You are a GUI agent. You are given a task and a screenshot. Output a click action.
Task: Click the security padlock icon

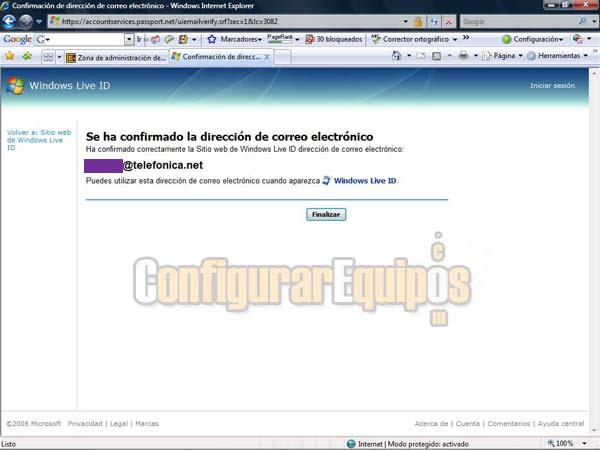pyautogui.click(x=418, y=21)
